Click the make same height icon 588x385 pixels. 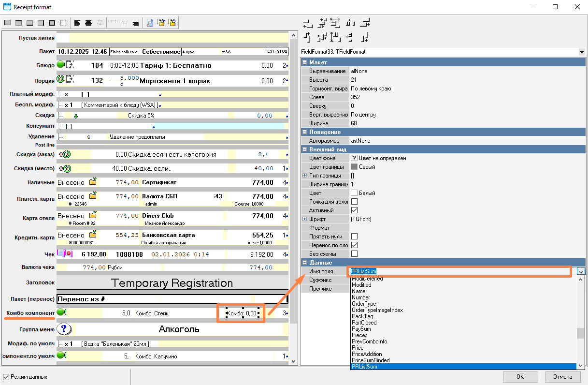pos(336,37)
